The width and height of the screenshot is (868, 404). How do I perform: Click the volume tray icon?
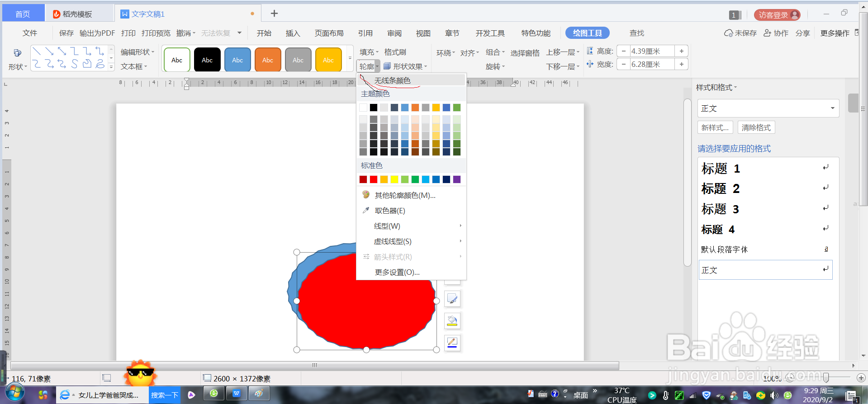point(774,395)
